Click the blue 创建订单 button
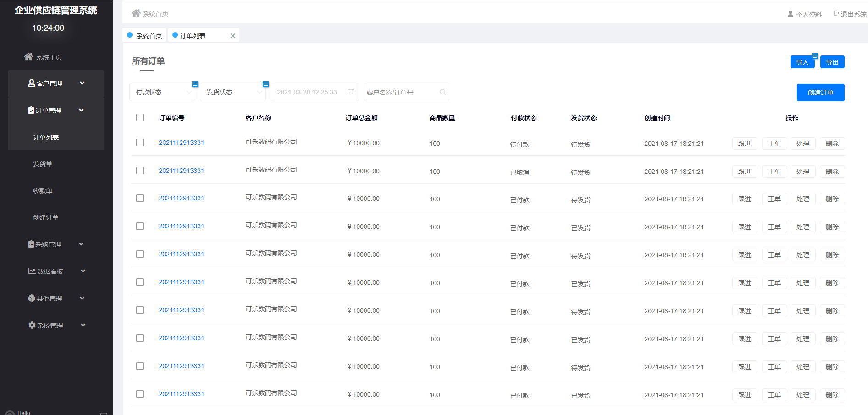Image resolution: width=868 pixels, height=415 pixels. point(820,93)
